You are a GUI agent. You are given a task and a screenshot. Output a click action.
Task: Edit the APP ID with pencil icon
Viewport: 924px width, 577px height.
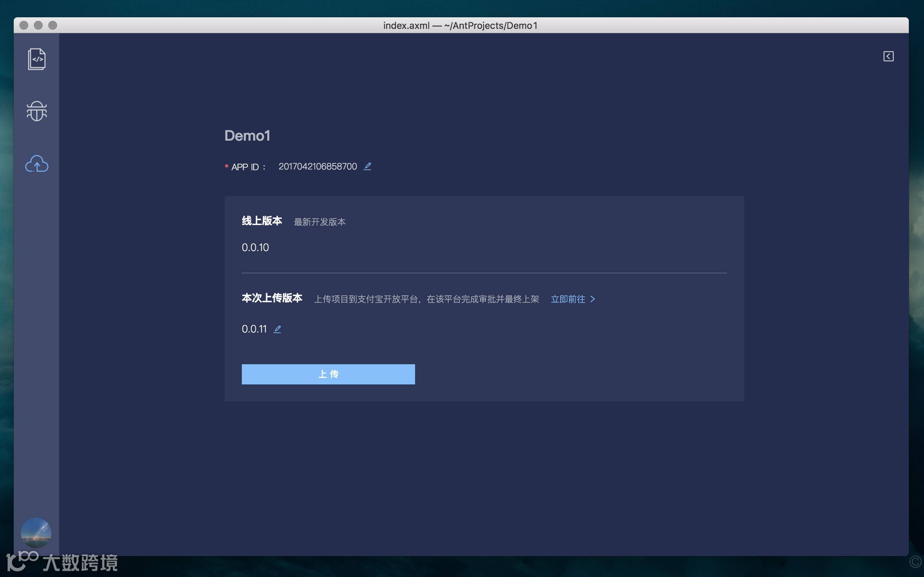click(x=367, y=166)
